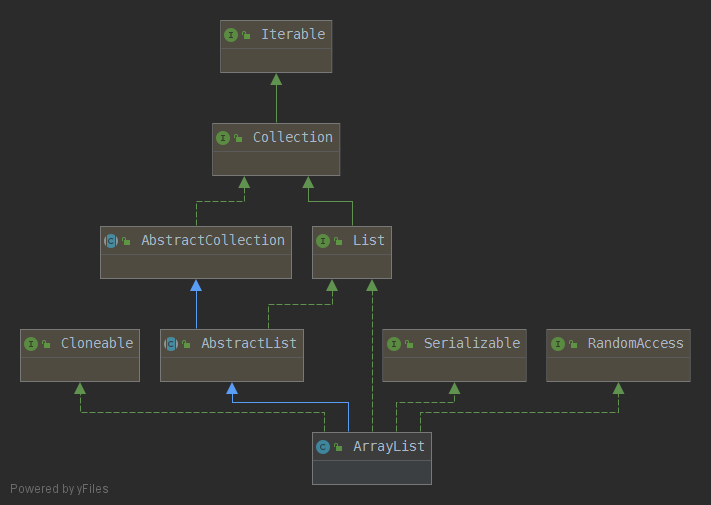
Task: Click the interface icon on Serializable node
Action: pos(394,344)
